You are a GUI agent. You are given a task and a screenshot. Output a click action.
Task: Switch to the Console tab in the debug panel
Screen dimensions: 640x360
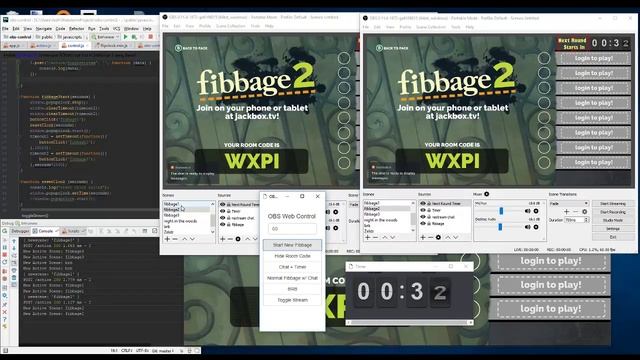[x=45, y=231]
